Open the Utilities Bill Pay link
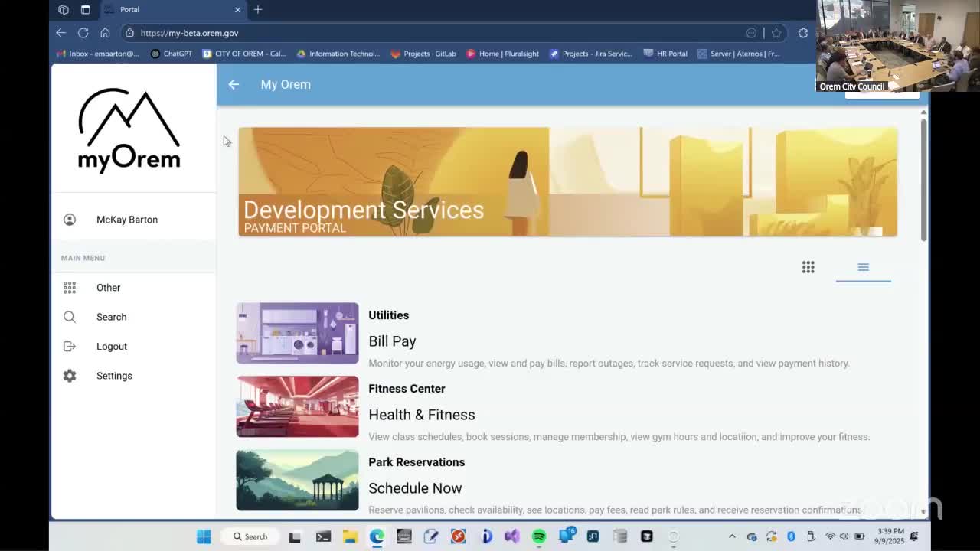Image resolution: width=980 pixels, height=551 pixels. point(392,341)
